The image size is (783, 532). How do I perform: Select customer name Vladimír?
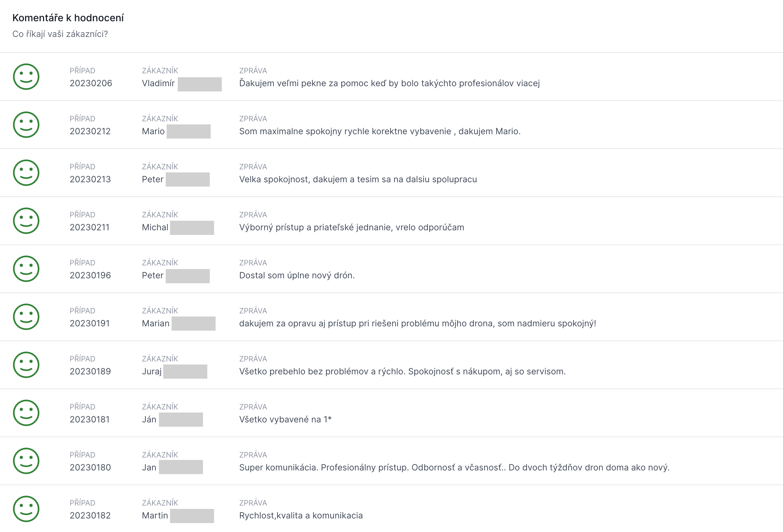pyautogui.click(x=158, y=83)
